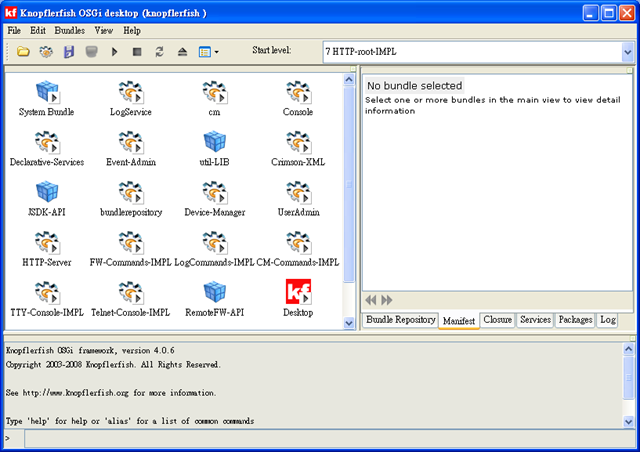Screen dimensions: 640x452
Task: Click the console line with knopflerfish.org URL
Action: [x=111, y=393]
